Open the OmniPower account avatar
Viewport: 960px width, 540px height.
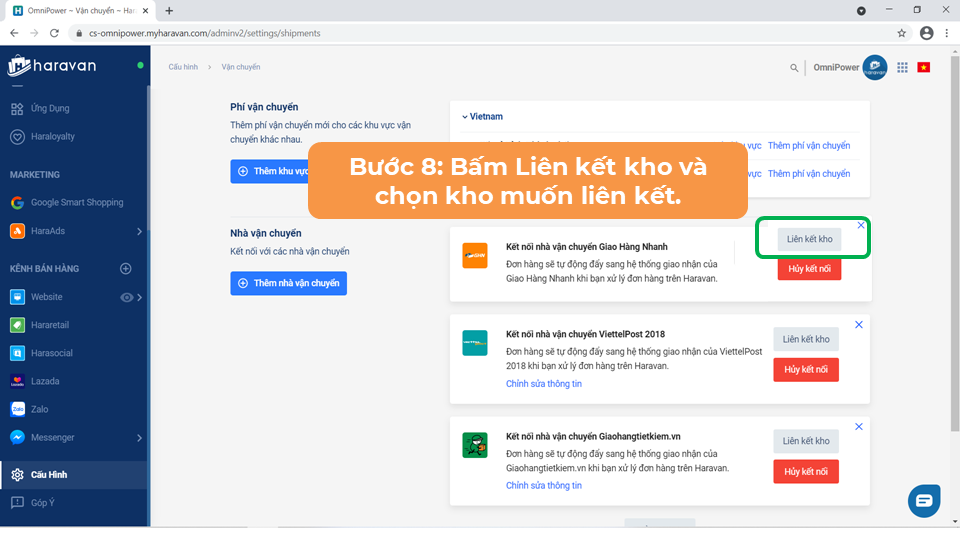[875, 67]
